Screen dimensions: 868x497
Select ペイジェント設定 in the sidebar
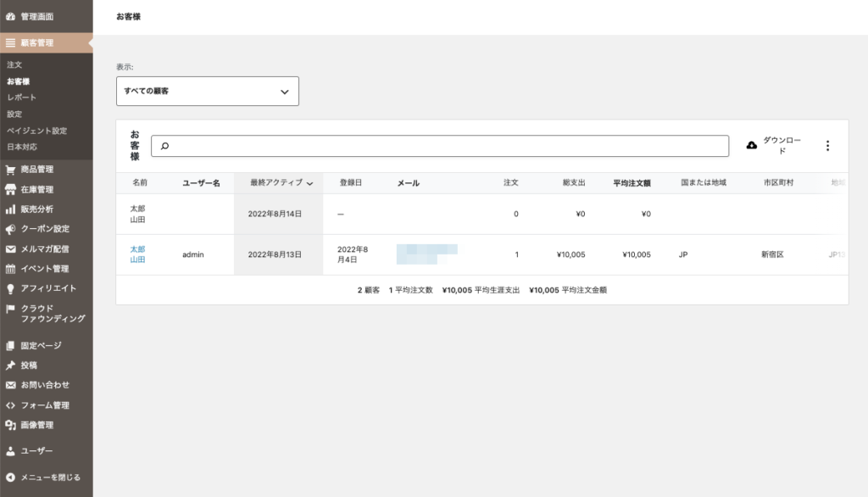pyautogui.click(x=36, y=131)
